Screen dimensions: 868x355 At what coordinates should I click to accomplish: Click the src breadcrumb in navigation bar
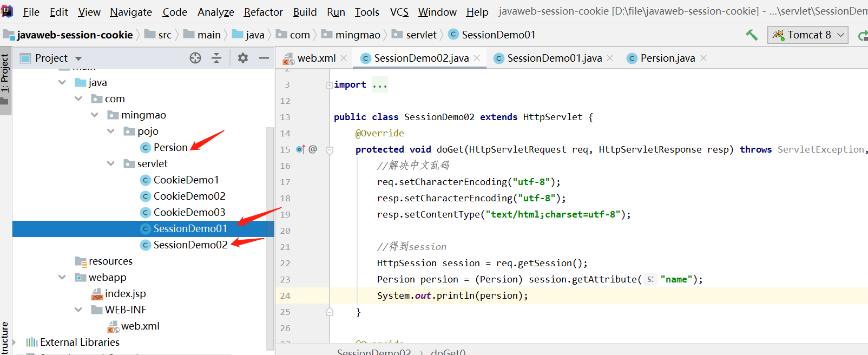(158, 35)
